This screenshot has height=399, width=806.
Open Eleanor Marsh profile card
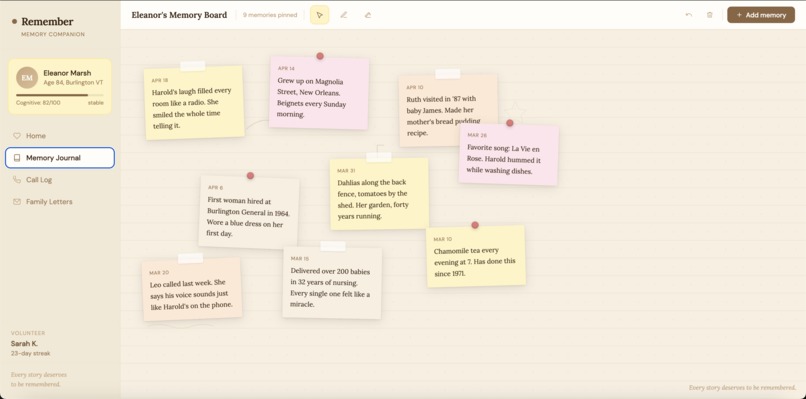60,86
